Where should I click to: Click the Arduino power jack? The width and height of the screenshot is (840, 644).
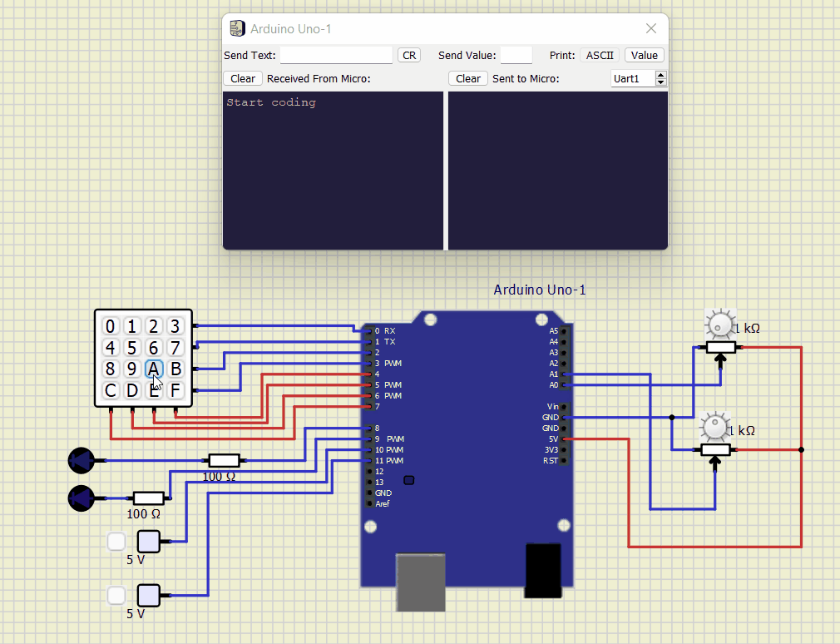pos(543,571)
